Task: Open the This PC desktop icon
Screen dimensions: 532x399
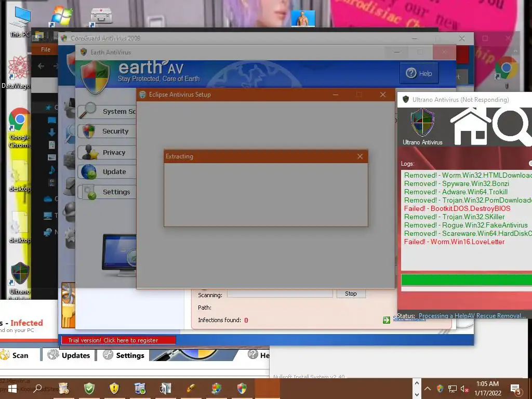Action: (x=20, y=21)
